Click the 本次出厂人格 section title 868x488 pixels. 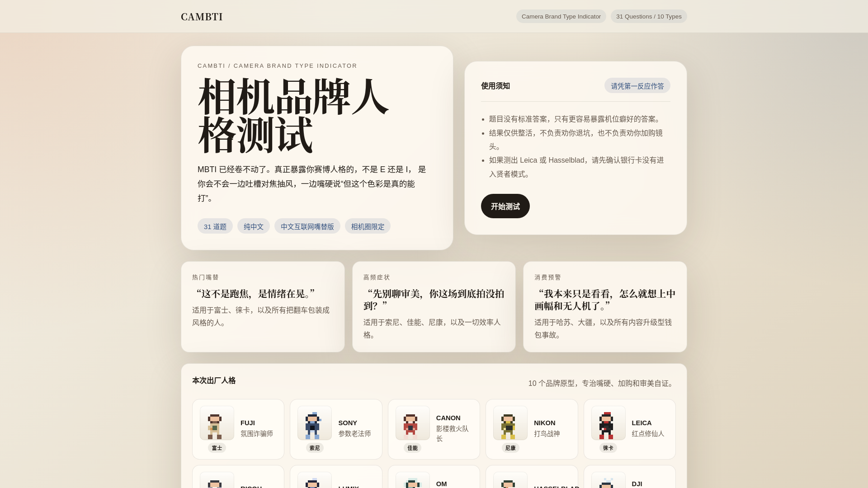click(214, 381)
